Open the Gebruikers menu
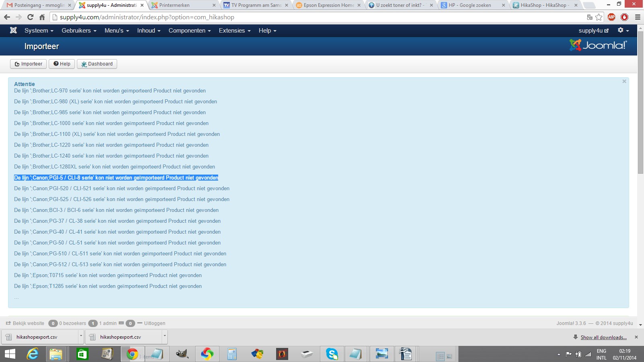Image resolution: width=644 pixels, height=362 pixels. tap(79, 31)
